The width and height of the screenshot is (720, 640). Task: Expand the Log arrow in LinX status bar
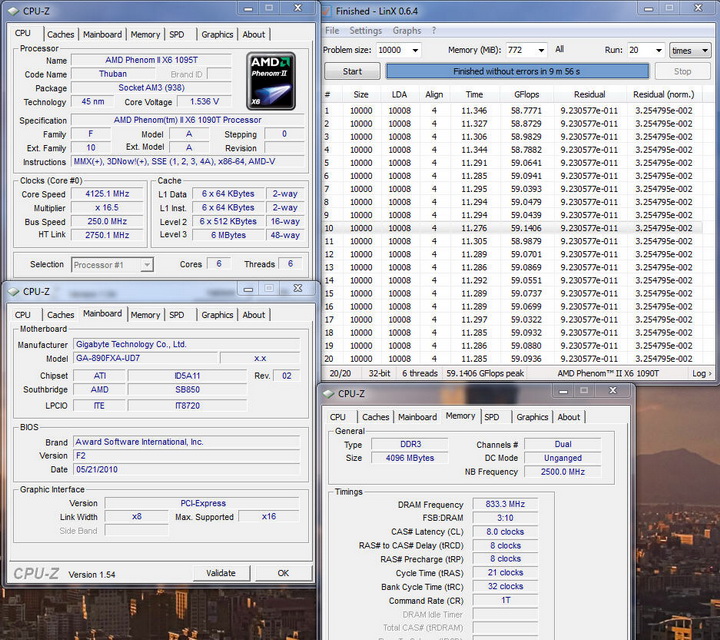[x=701, y=373]
